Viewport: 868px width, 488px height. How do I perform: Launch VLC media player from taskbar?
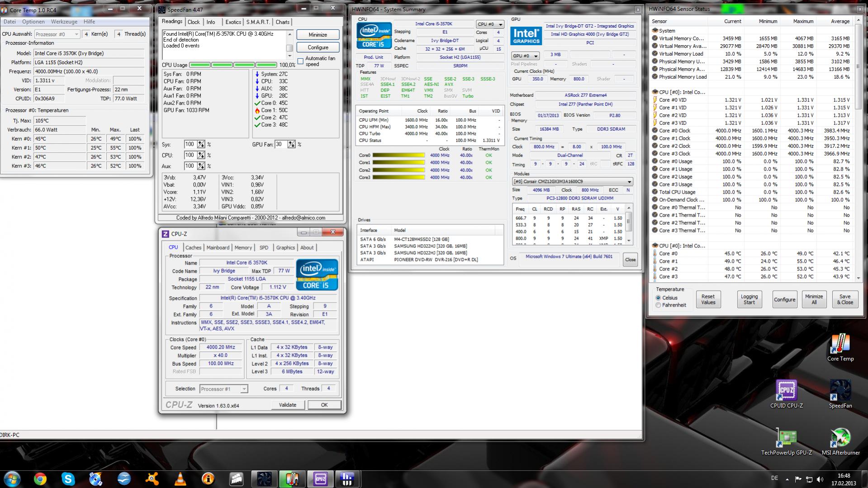tap(180, 479)
